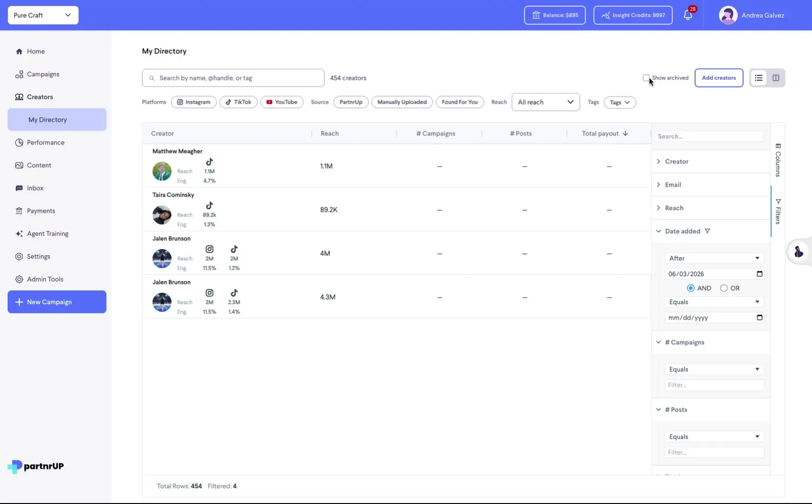Toggle Show archived checkbox
Screen dimensions: 812x504
click(x=646, y=78)
